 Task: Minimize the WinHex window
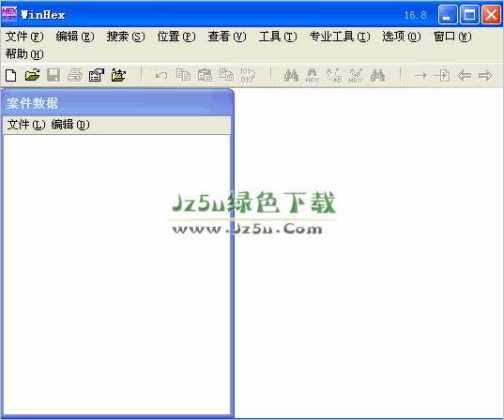click(448, 15)
